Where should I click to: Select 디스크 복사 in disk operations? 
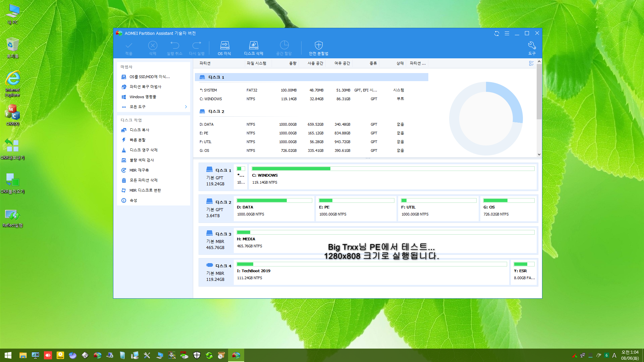click(139, 130)
